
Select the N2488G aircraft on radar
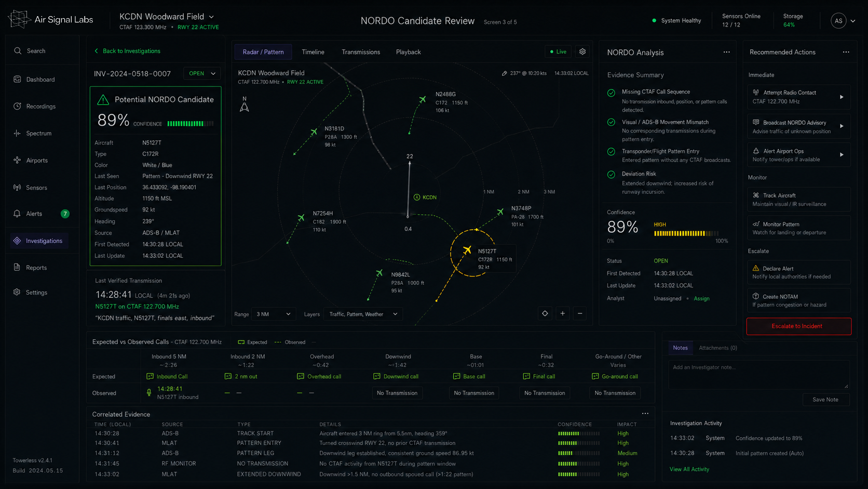pyautogui.click(x=423, y=99)
